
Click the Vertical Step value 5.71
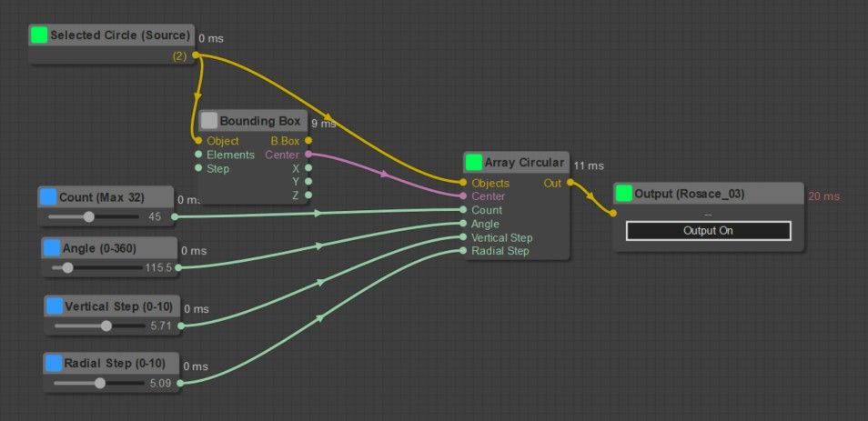(161, 326)
